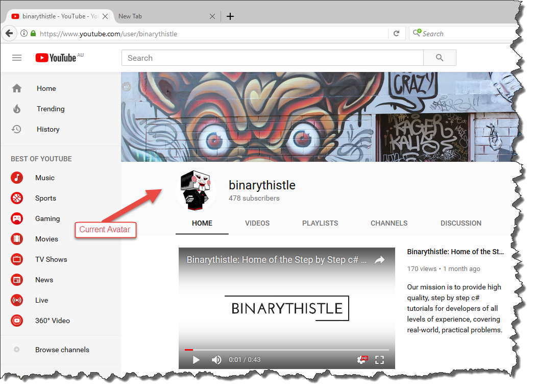The image size is (534, 392).
Task: Click the share arrow on video
Action: (x=379, y=260)
